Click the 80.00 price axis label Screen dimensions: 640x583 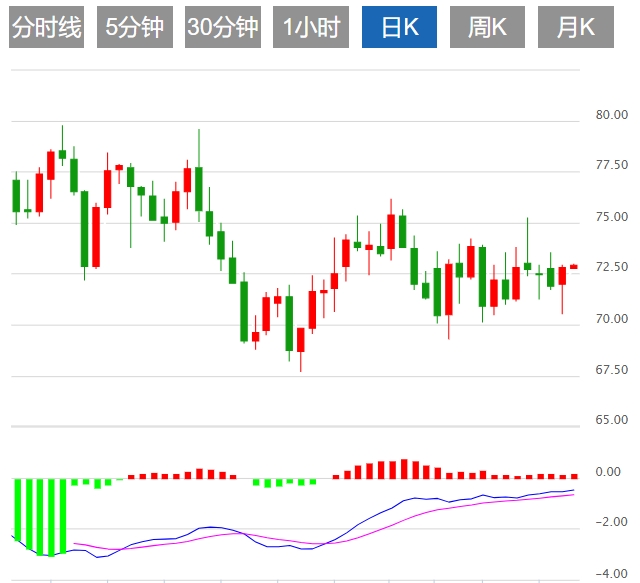coord(610,114)
